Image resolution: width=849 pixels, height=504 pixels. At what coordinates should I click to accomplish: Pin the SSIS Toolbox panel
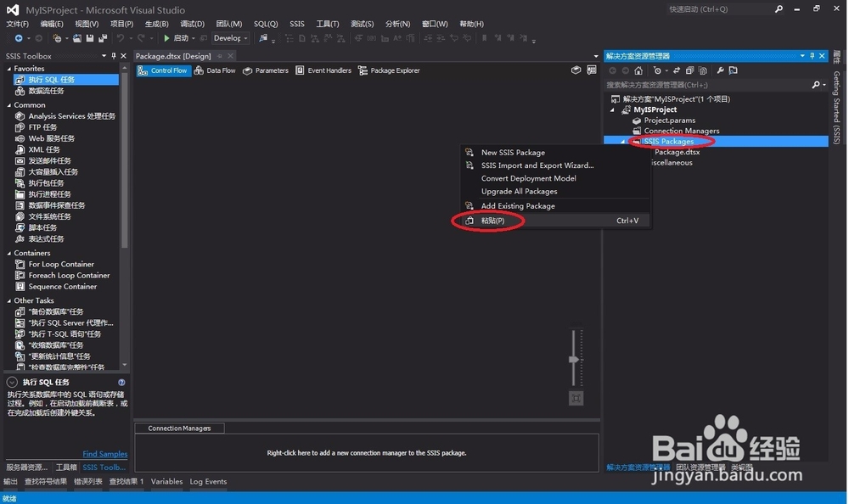pos(114,56)
